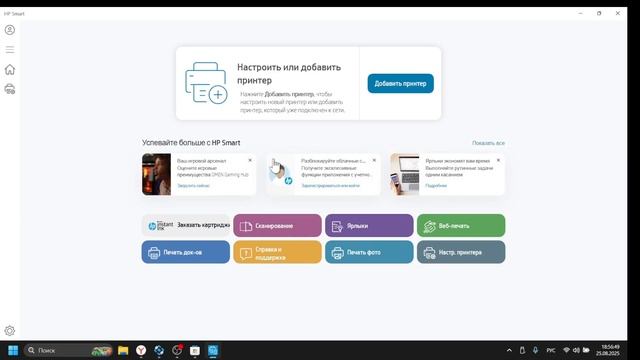Expand the hamburger menu in sidebar
640x360 pixels.
pyautogui.click(x=10, y=50)
